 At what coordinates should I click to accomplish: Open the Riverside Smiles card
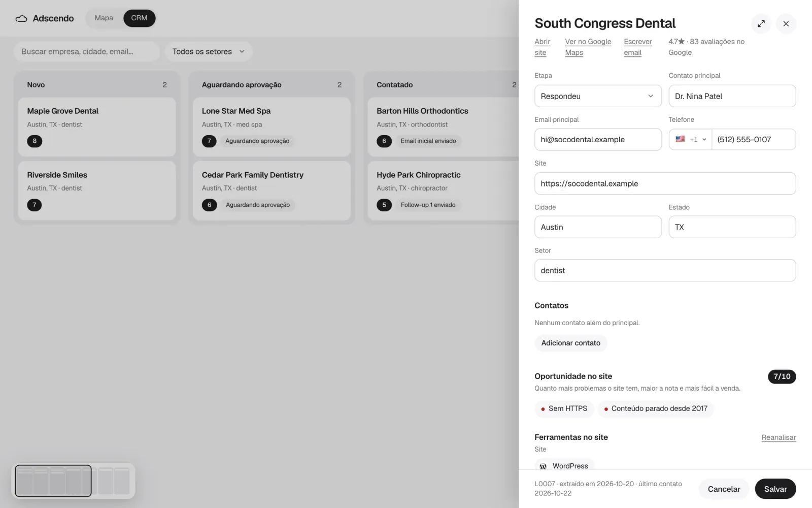[97, 190]
